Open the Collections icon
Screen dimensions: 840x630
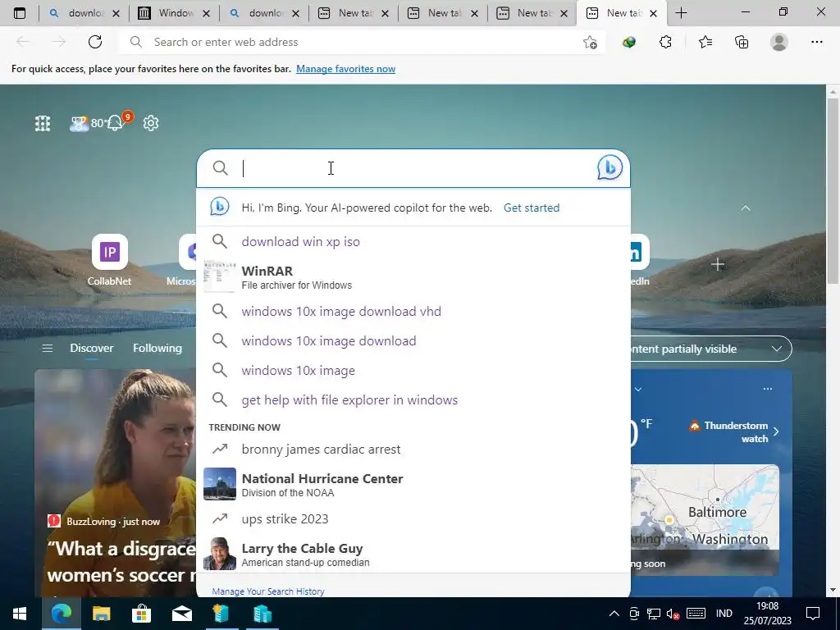742,42
